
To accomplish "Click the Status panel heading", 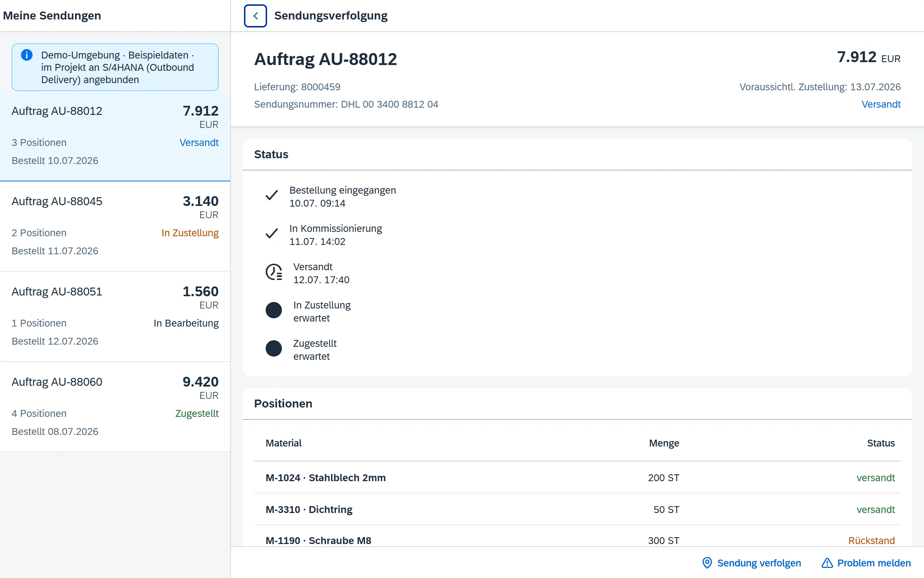I will [271, 155].
